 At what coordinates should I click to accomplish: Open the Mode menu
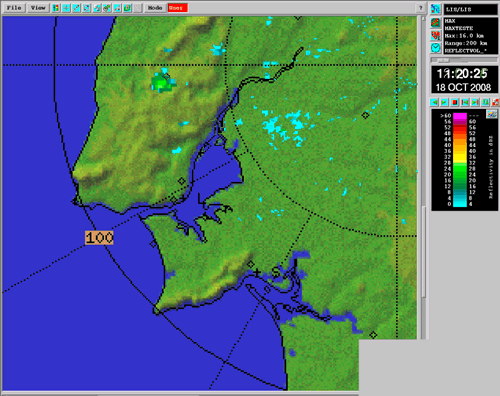coord(155,8)
